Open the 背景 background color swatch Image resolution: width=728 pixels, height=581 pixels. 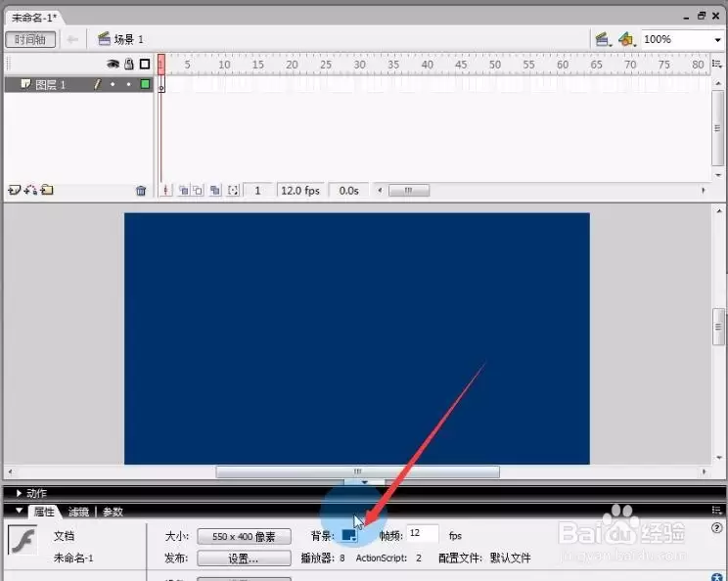coord(349,536)
